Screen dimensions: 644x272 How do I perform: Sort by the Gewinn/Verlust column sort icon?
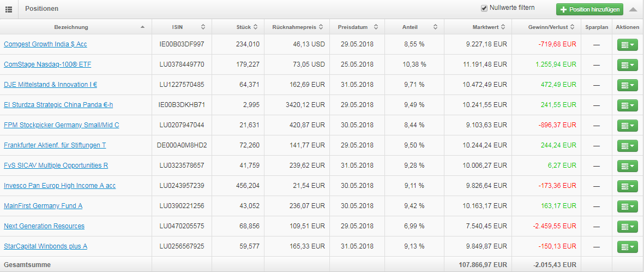(x=571, y=27)
